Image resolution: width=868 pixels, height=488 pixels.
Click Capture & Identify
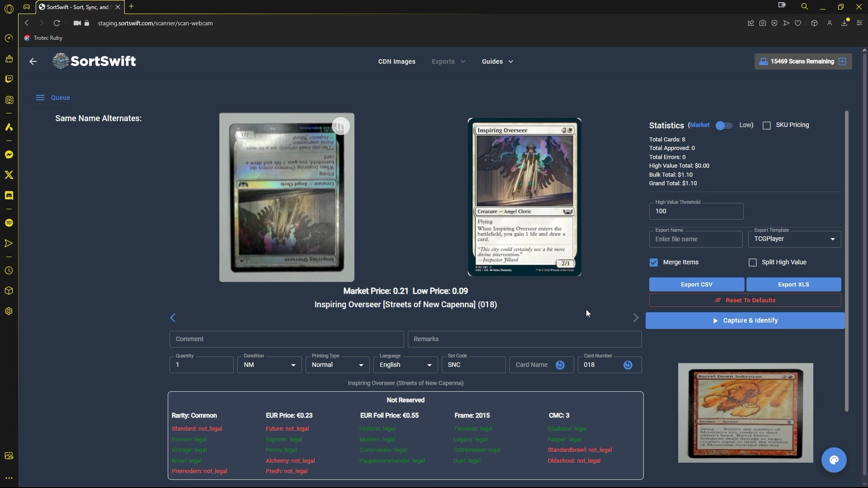tap(745, 321)
